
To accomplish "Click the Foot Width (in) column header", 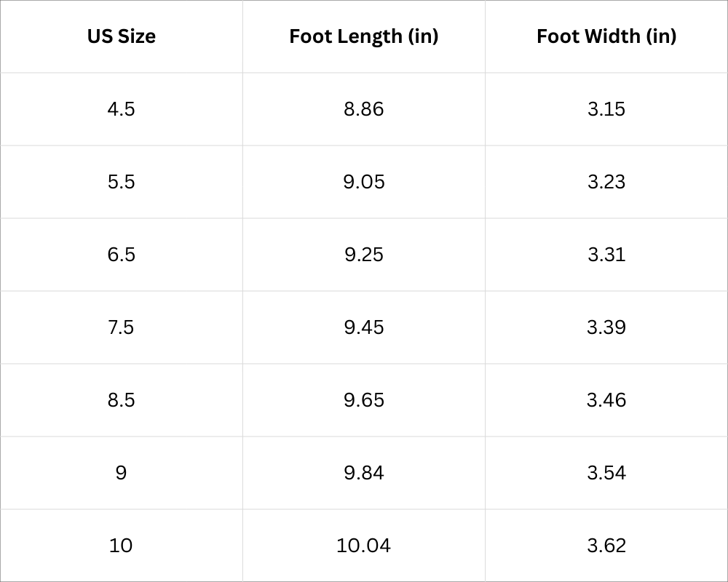I will coord(606,36).
